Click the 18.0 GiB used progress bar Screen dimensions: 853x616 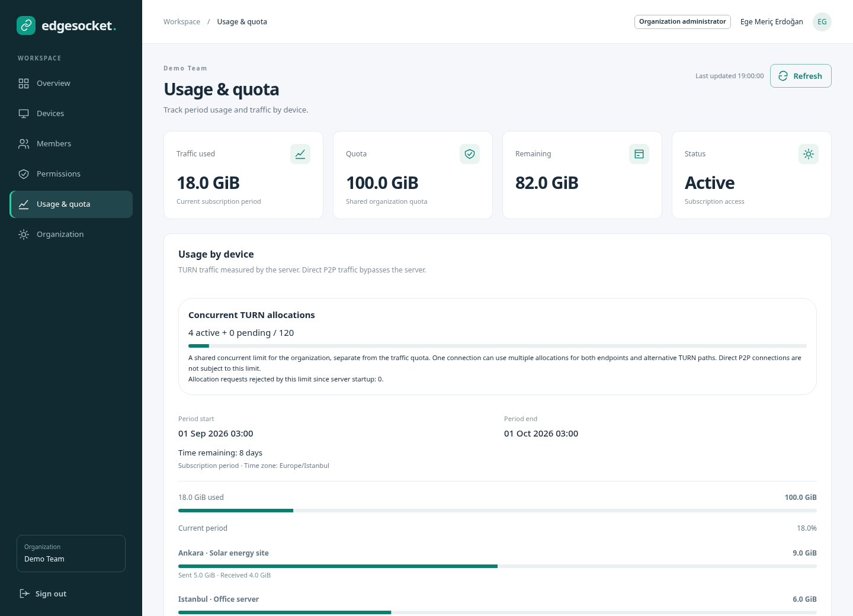coord(498,511)
